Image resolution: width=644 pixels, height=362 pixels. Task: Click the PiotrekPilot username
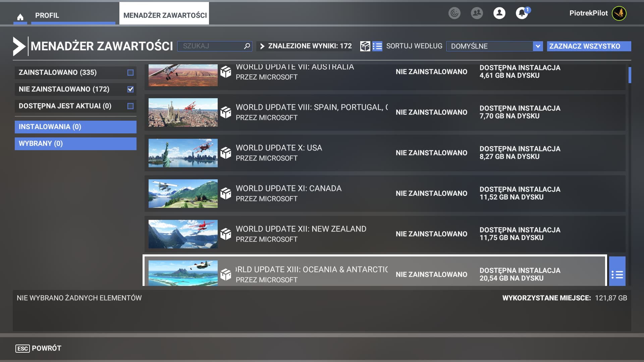pos(588,13)
